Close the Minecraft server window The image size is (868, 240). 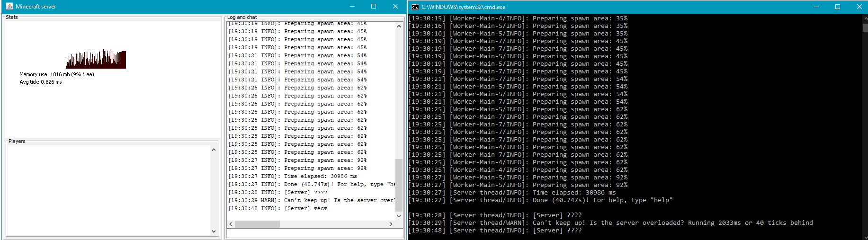(x=395, y=7)
